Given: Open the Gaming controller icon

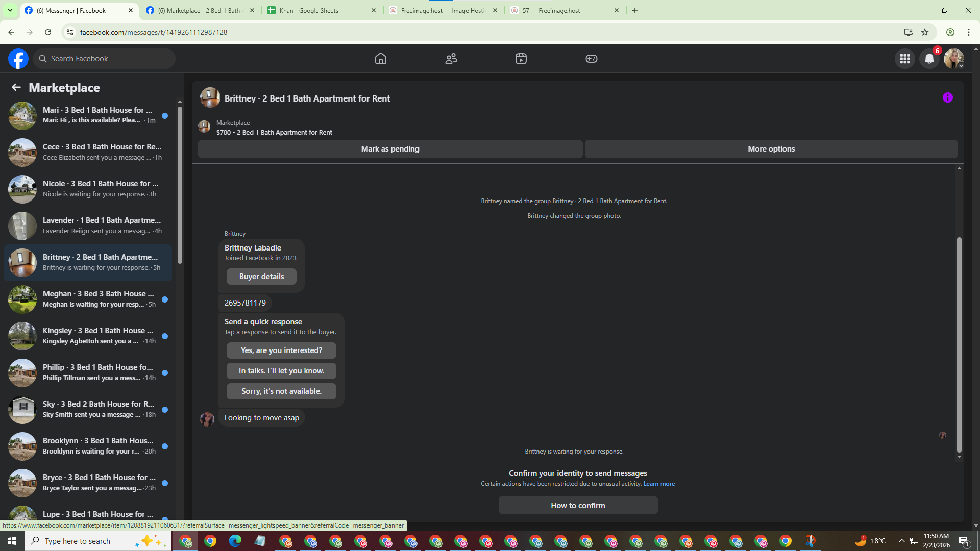Looking at the screenshot, I should pos(591,59).
